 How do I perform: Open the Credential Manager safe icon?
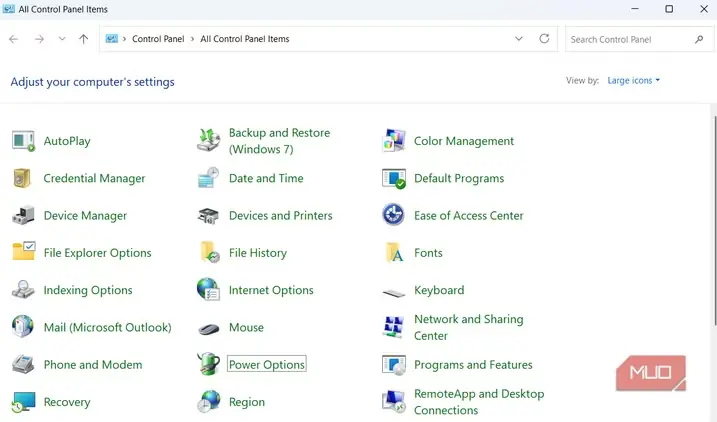[x=22, y=178]
